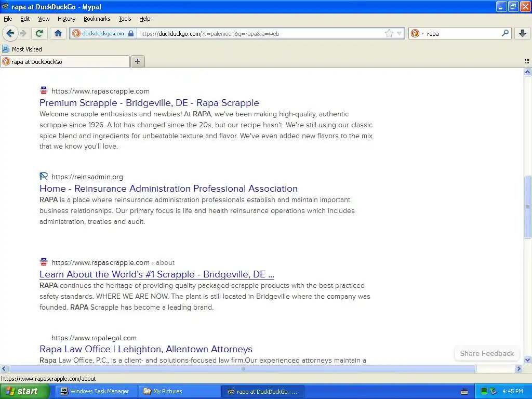The image size is (532, 399).
Task: Click the Forward arrow button
Action: coord(23,33)
